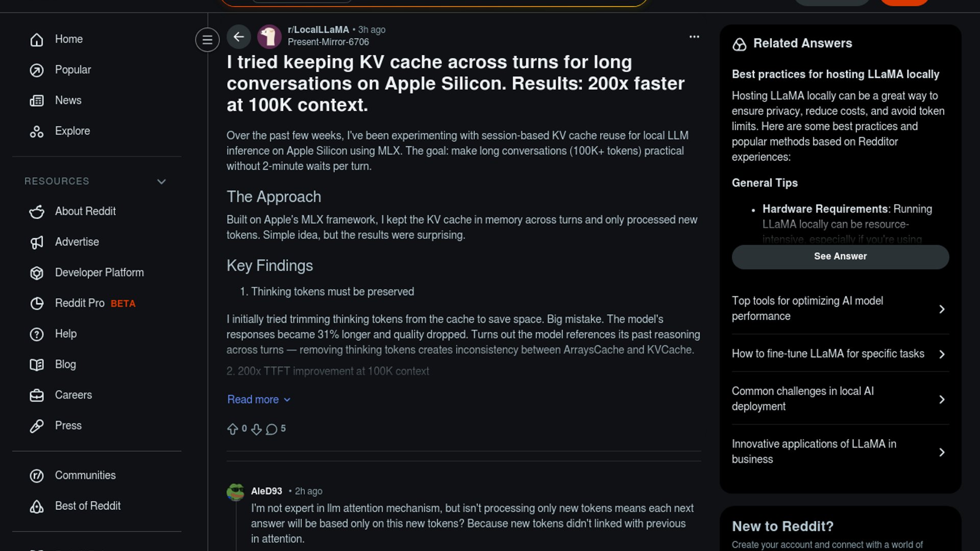The image size is (980, 551).
Task: Click the back arrow button
Action: (x=238, y=37)
